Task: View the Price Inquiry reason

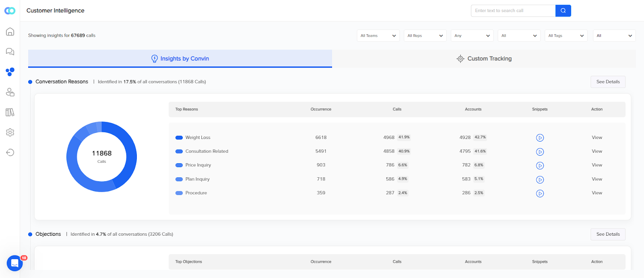Action: [x=597, y=165]
